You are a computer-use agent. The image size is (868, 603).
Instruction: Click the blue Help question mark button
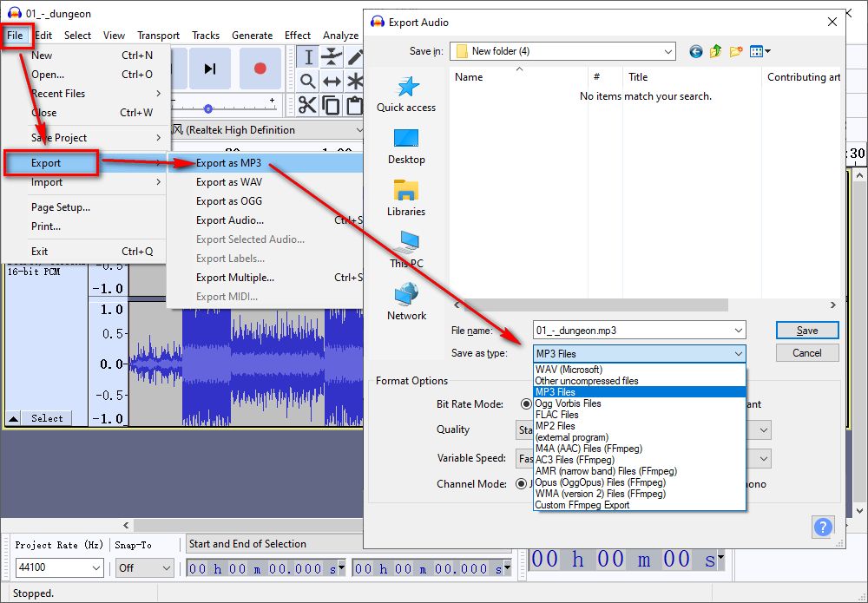pos(823,527)
